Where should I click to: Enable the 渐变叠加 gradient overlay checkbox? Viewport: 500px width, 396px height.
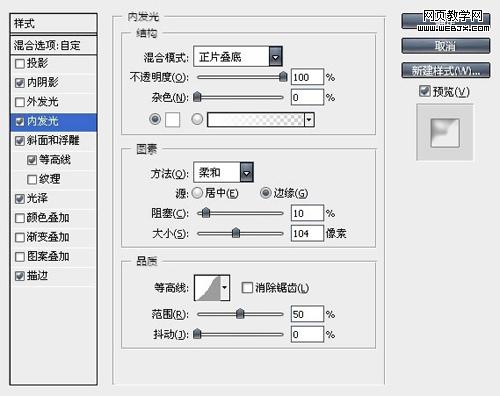point(20,237)
